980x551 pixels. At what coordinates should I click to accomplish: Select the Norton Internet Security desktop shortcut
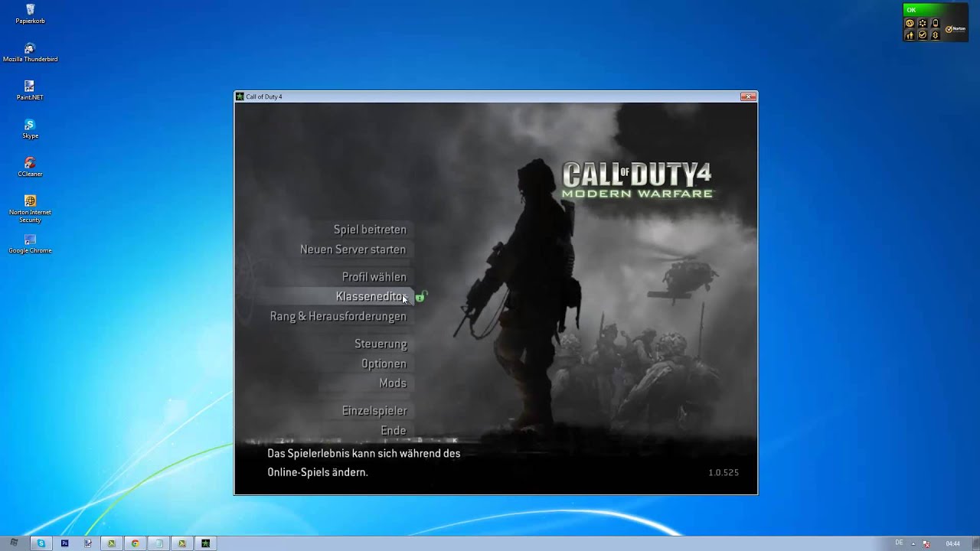(x=30, y=209)
